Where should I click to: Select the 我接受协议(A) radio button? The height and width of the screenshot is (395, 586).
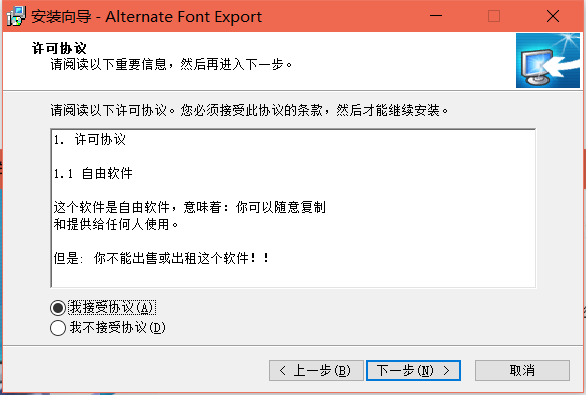[x=58, y=308]
